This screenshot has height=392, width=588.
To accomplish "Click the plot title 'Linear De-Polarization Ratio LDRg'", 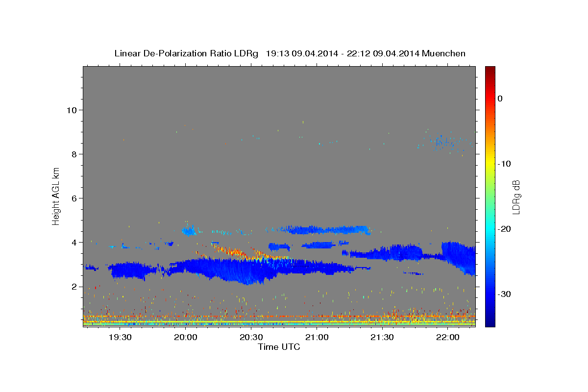I will (x=186, y=53).
